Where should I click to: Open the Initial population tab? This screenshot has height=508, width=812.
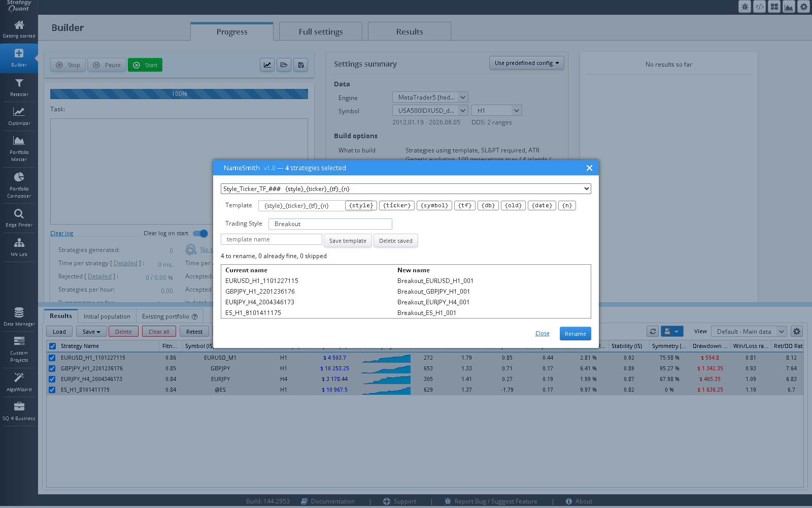(x=107, y=316)
